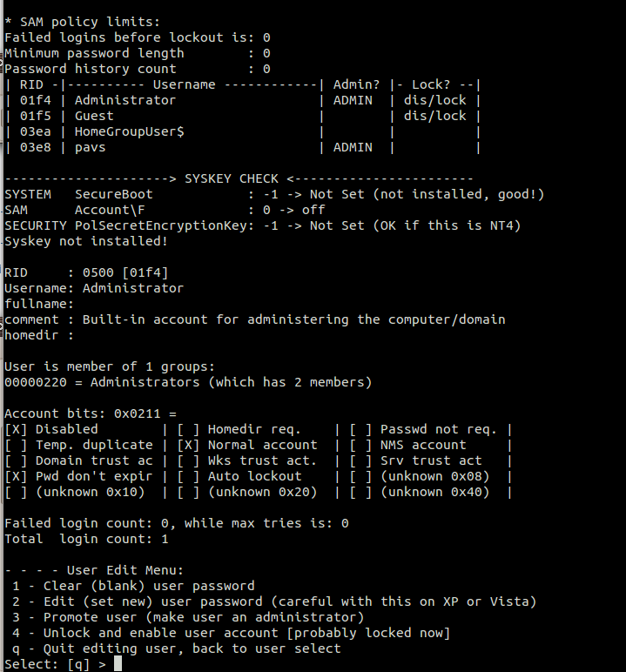Toggle the Passwd not req. checkbox
Screen dimensions: 626x672
[361, 429]
